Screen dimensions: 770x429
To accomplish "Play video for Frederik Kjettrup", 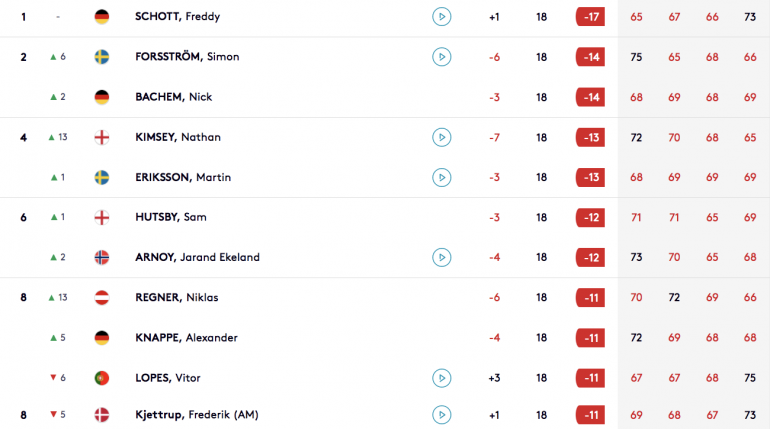I will pos(441,415).
